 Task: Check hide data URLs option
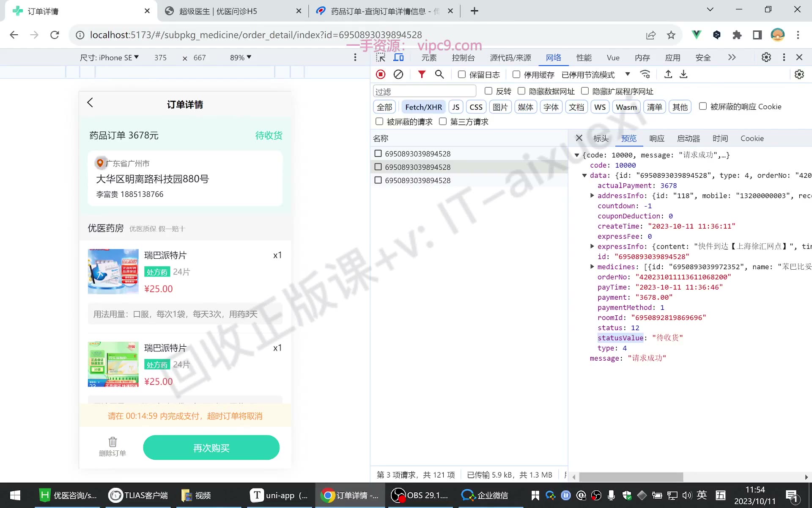[x=521, y=91]
